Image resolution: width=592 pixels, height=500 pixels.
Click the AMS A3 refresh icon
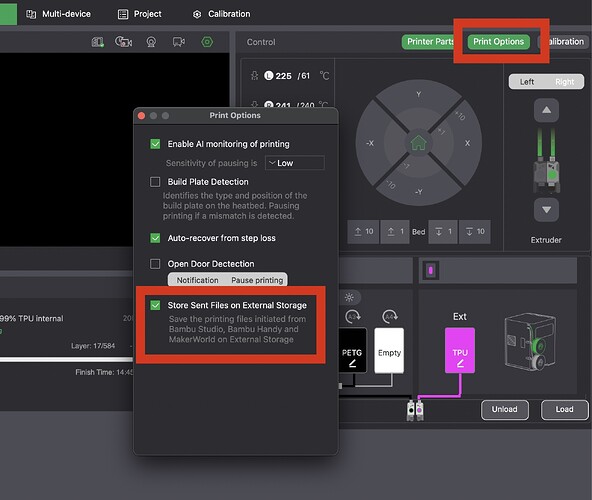coord(353,316)
